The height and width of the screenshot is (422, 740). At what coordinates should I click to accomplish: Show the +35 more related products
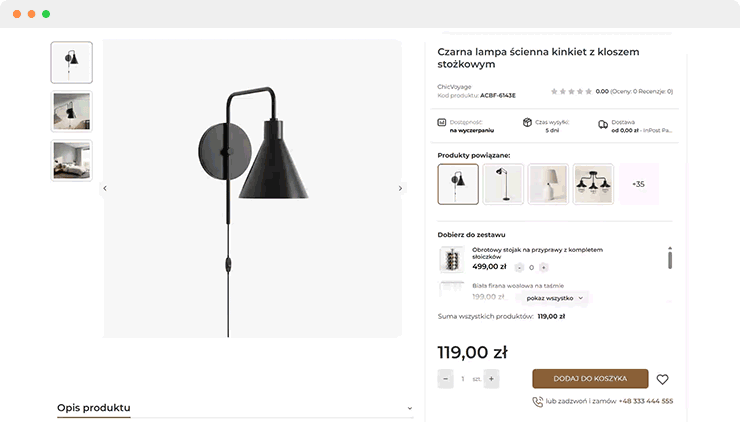coord(638,184)
